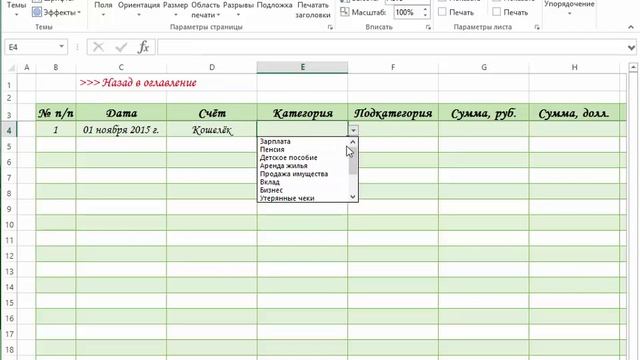
Task: Click the dropdown list scroll-down arrow
Action: tap(353, 197)
